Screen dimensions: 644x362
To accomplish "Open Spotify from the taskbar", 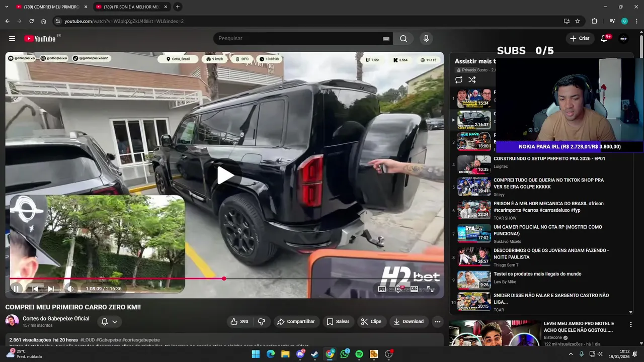I will click(359, 354).
